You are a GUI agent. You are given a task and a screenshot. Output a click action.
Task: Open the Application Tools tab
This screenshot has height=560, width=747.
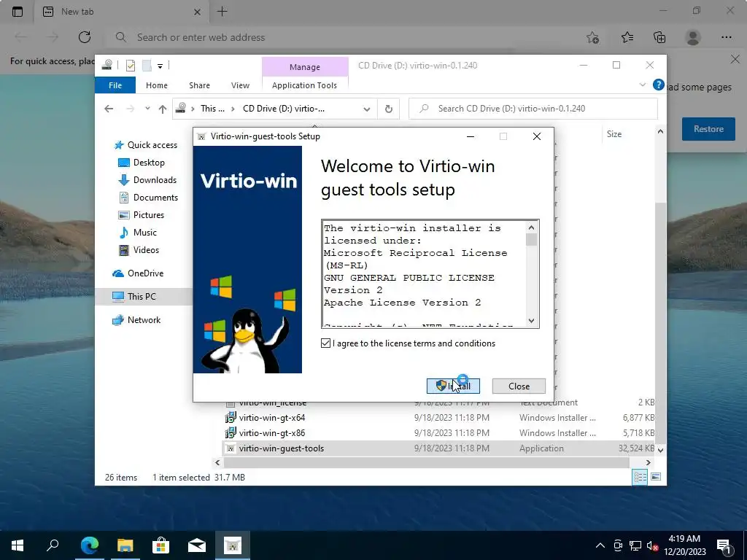tap(304, 85)
